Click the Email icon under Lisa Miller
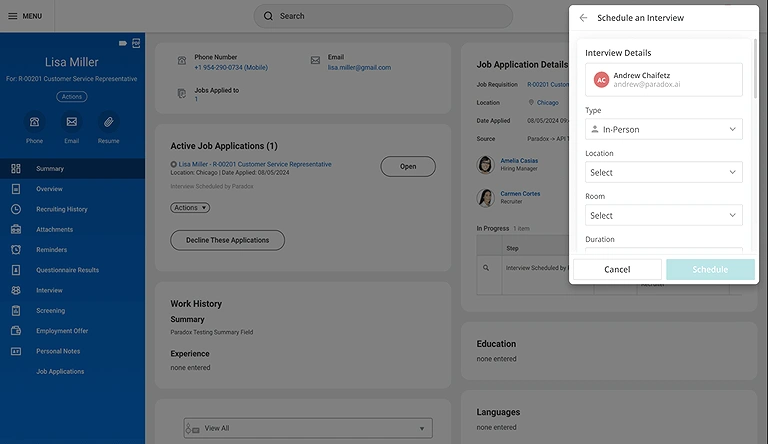This screenshot has height=444, width=768. click(72, 122)
